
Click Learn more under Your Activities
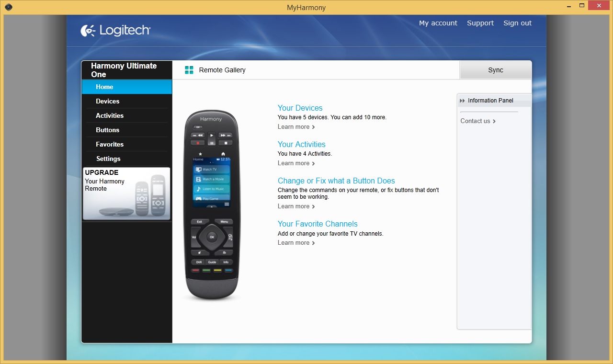pos(296,163)
